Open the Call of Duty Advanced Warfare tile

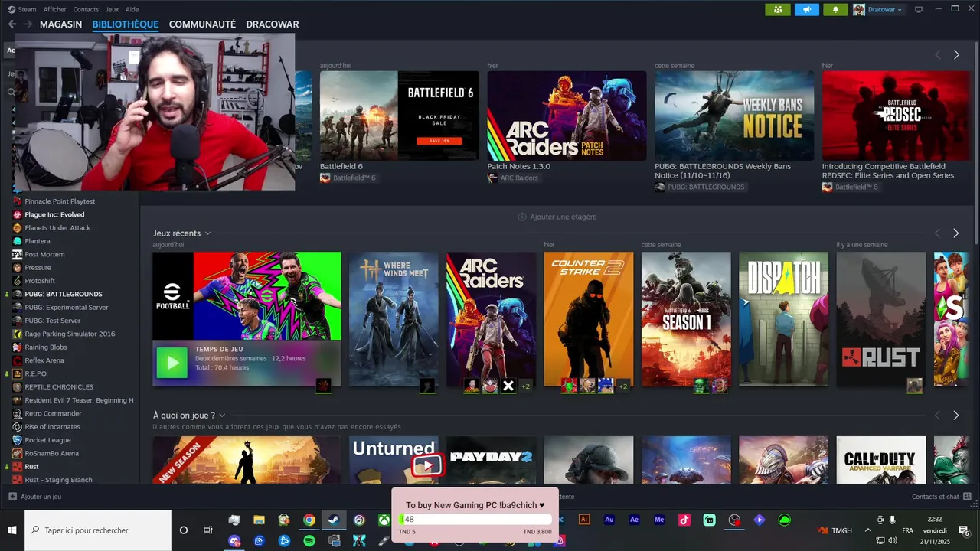coord(881,460)
